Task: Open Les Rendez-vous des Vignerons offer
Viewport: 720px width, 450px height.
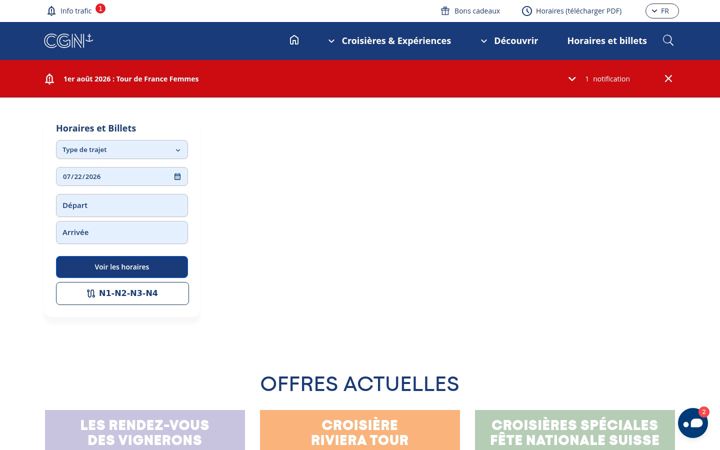Action: click(145, 430)
